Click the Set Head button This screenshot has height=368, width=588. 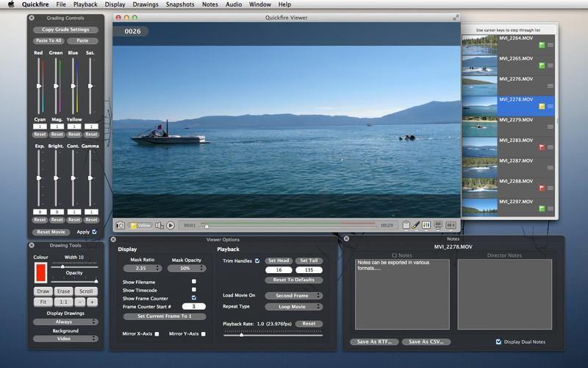coord(279,261)
